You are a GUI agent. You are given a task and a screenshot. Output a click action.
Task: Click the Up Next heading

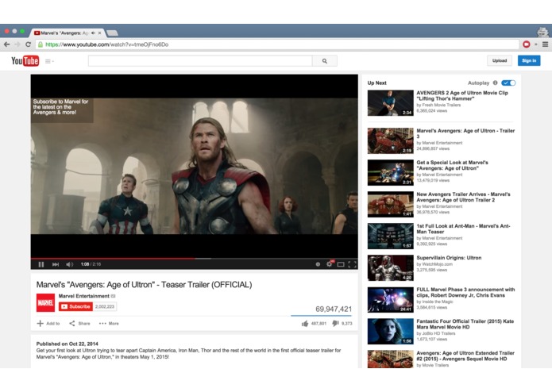pyautogui.click(x=376, y=83)
